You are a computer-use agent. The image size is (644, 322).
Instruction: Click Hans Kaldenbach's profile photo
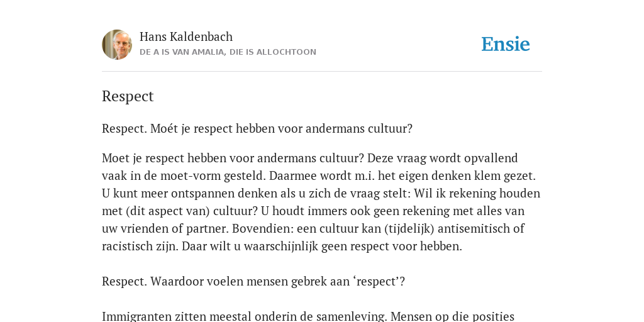117,45
